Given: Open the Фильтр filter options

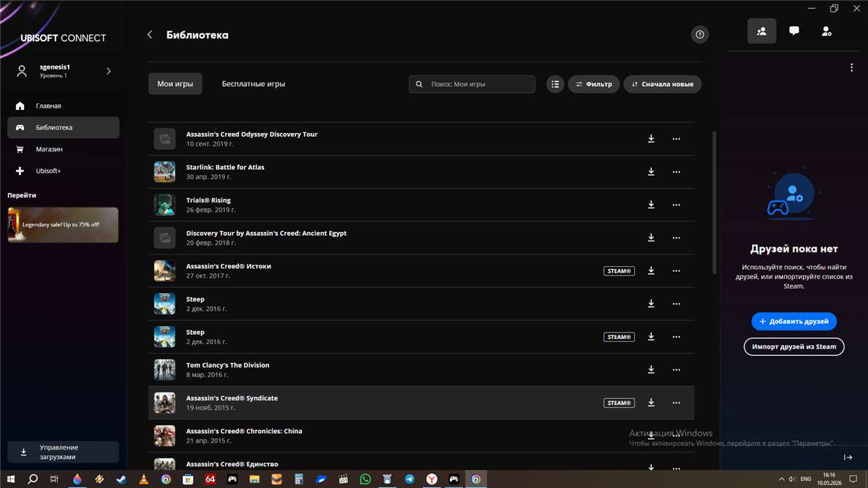Looking at the screenshot, I should click(x=594, y=84).
